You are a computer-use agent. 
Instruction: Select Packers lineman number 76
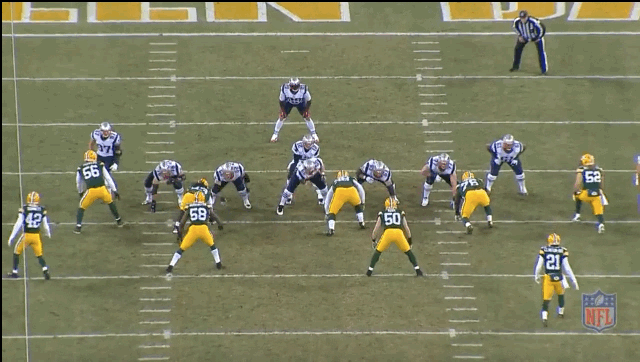[x=473, y=202]
